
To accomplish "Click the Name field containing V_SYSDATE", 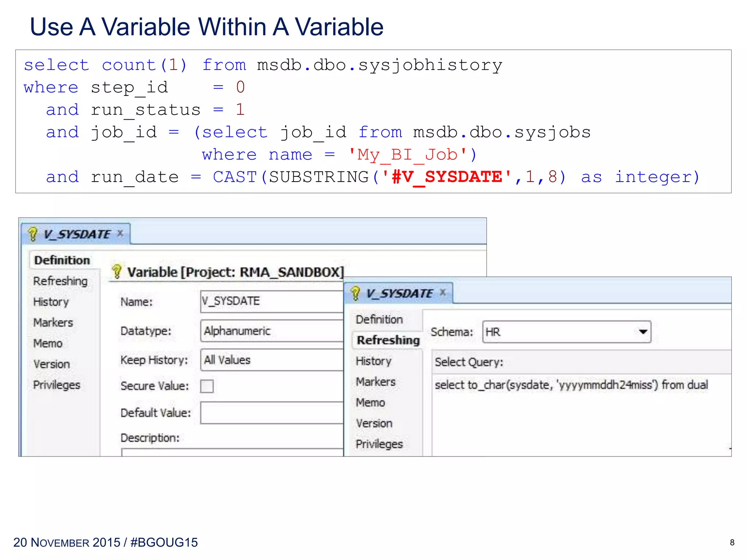I will (272, 302).
